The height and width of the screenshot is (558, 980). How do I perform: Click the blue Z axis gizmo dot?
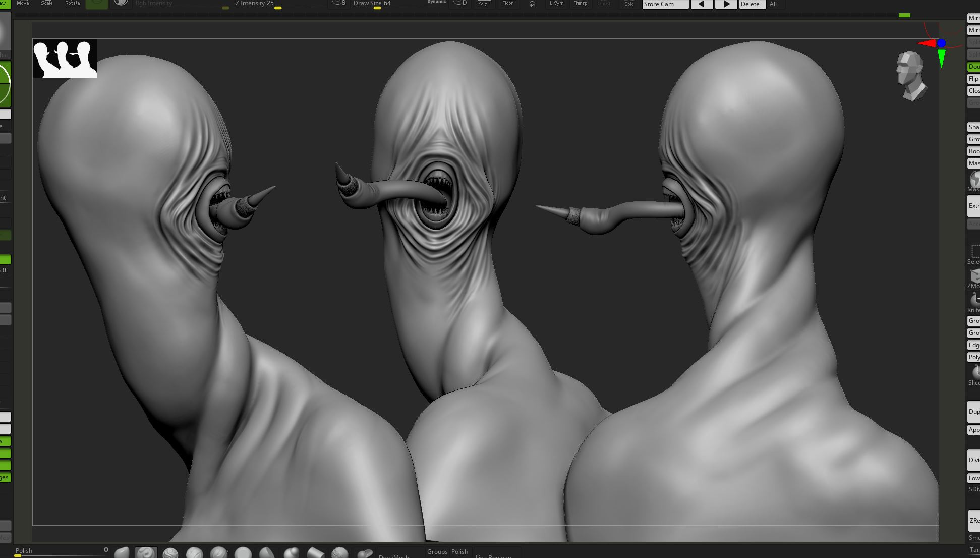tap(941, 43)
